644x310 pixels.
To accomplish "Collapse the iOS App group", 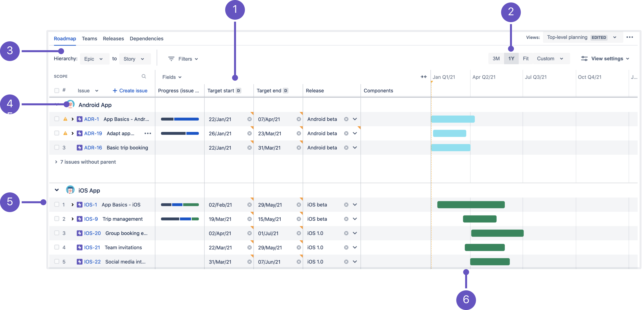I will 57,190.
